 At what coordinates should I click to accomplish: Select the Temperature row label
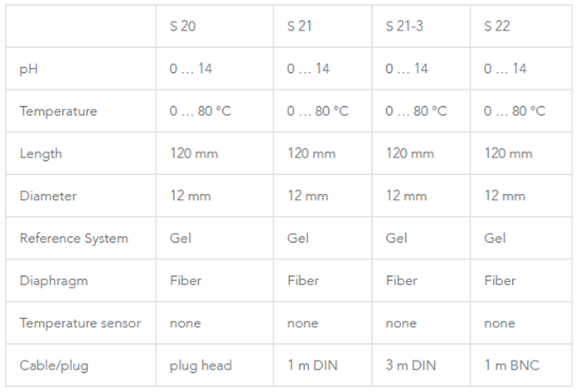tap(58, 111)
